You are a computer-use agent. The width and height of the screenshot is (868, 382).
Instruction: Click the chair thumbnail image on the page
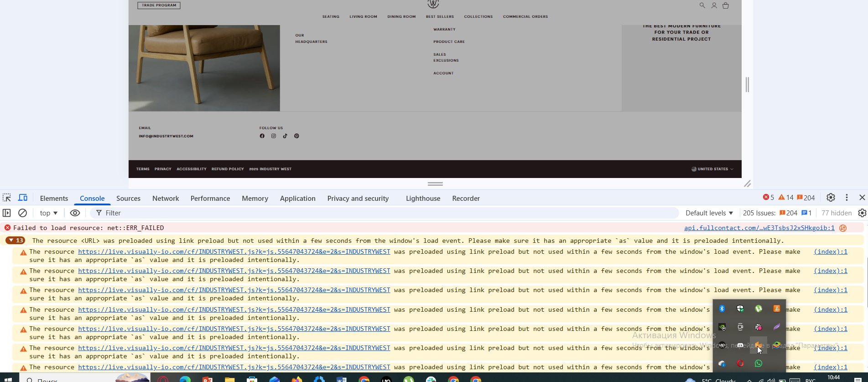click(204, 68)
